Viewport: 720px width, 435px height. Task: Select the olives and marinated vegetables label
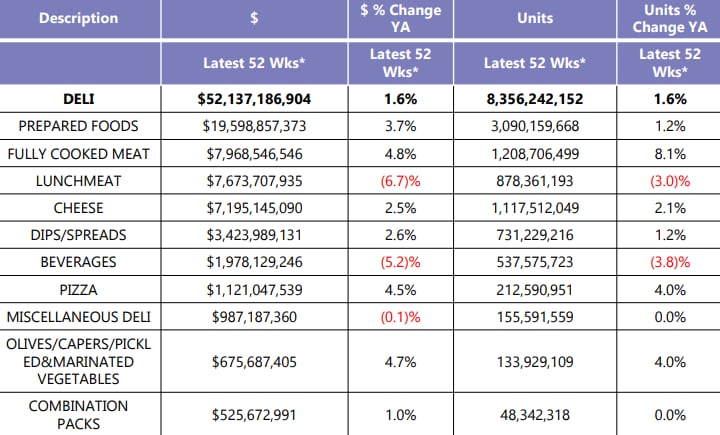(79, 361)
